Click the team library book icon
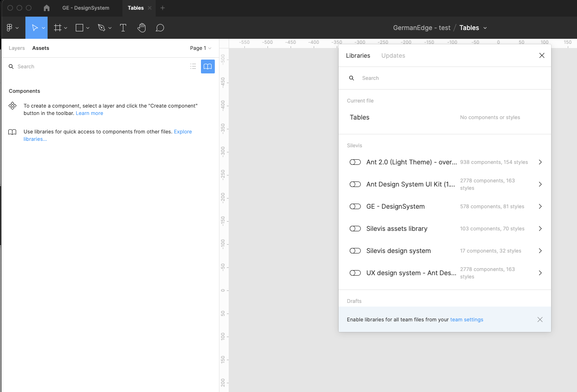The height and width of the screenshot is (392, 577). coord(208,66)
